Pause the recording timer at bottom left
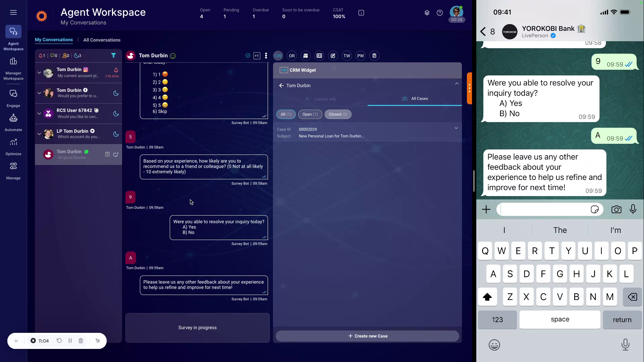This screenshot has width=644, height=362. (x=70, y=341)
